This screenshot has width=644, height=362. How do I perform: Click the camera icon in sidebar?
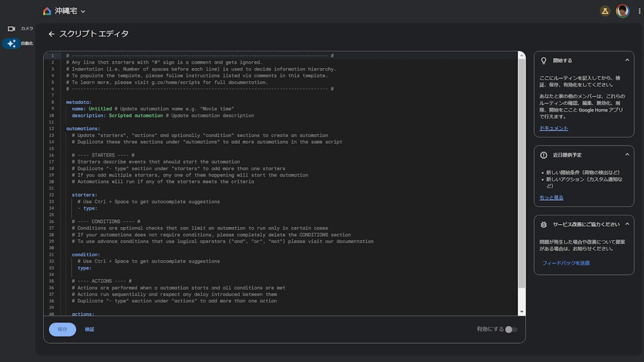[12, 29]
